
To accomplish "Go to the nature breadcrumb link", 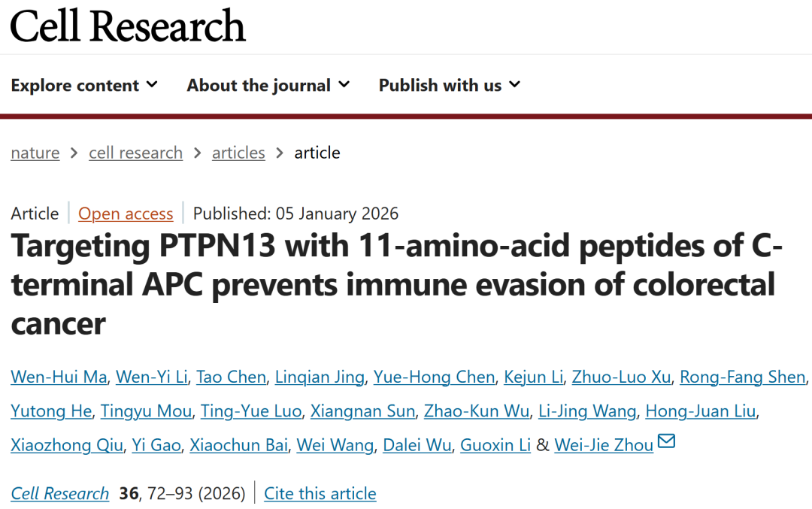I will (35, 153).
